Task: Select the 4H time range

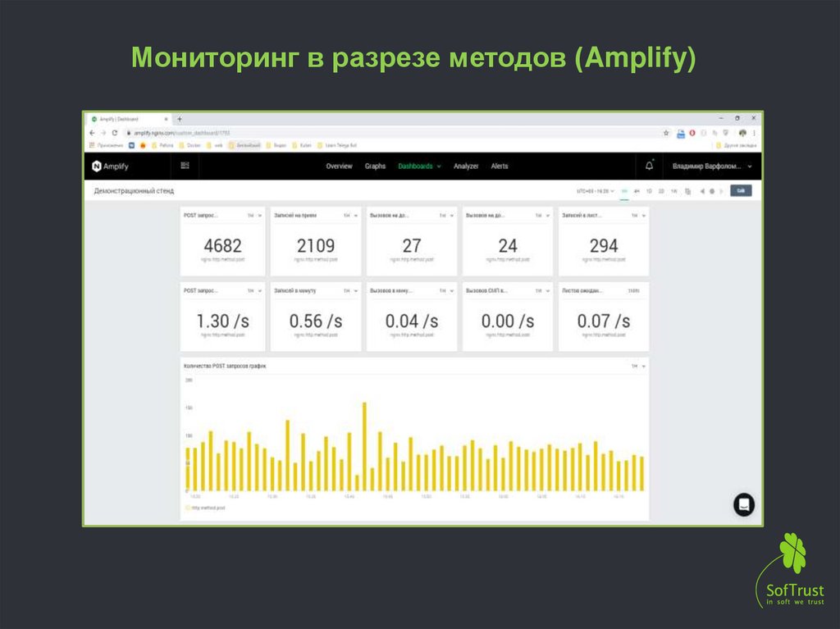Action: tap(637, 191)
